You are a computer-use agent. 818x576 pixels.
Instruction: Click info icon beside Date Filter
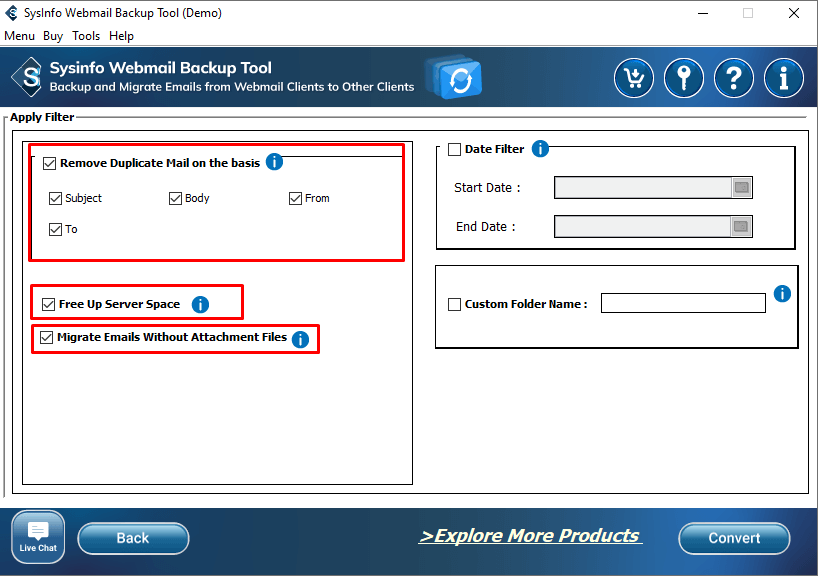coord(540,149)
